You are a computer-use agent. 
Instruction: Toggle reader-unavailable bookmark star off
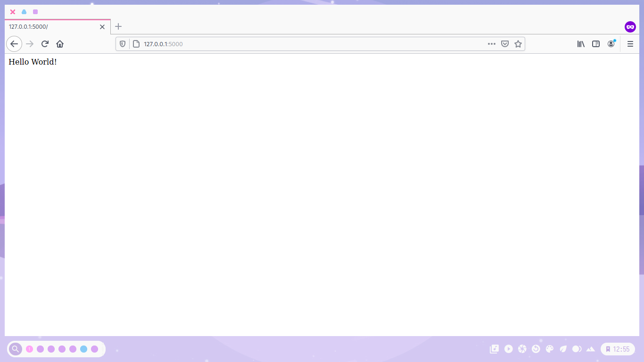518,44
